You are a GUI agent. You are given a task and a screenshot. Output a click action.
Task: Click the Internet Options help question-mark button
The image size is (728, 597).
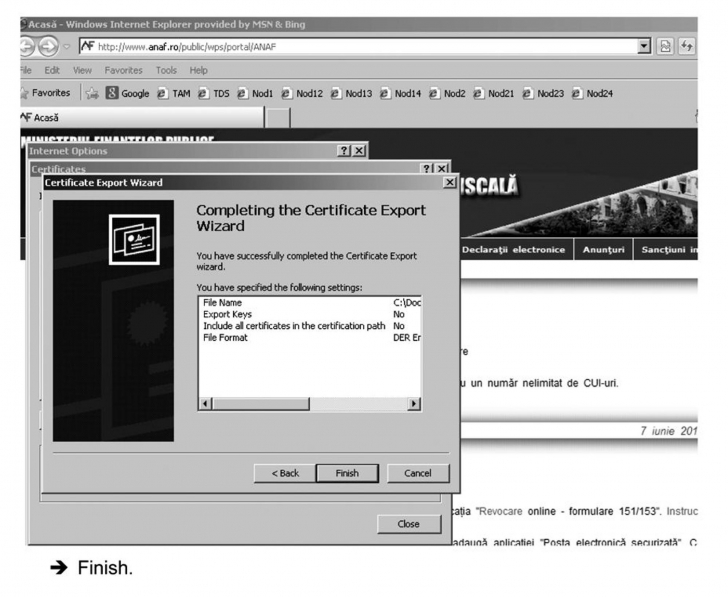[x=343, y=150]
